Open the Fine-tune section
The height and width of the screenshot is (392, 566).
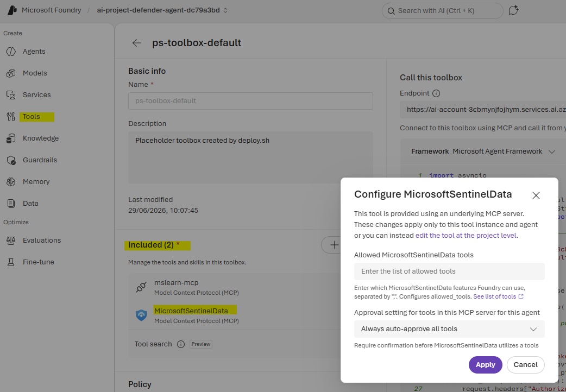pyautogui.click(x=38, y=262)
